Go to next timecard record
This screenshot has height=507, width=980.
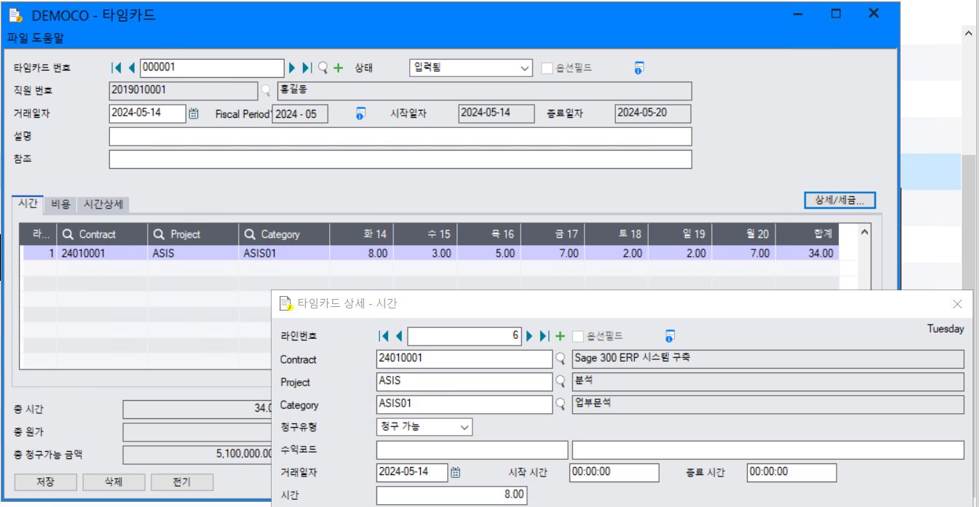[292, 68]
